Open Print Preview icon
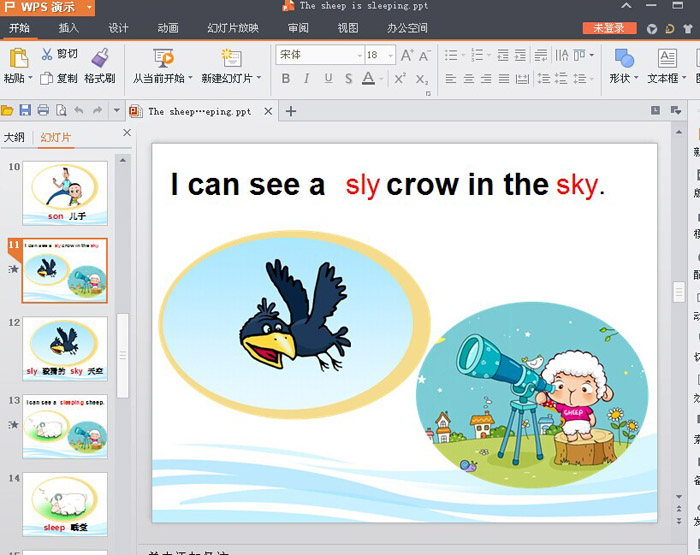The width and height of the screenshot is (700, 555). tap(61, 110)
